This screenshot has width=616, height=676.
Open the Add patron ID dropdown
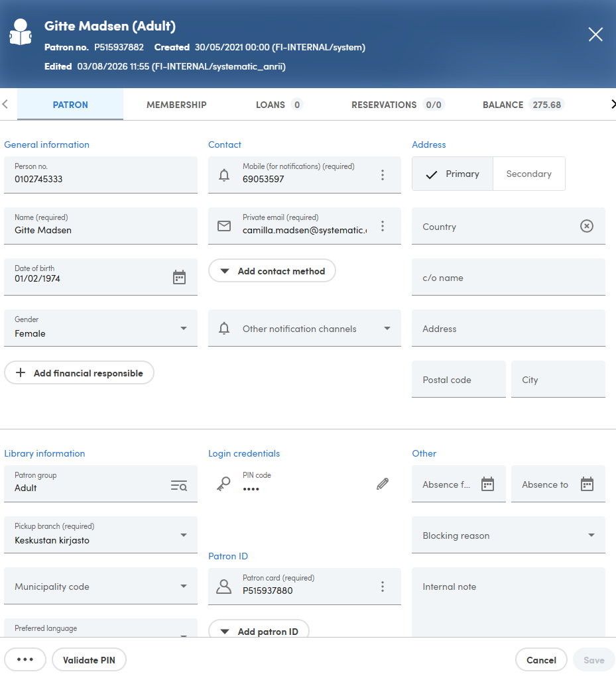tap(259, 630)
